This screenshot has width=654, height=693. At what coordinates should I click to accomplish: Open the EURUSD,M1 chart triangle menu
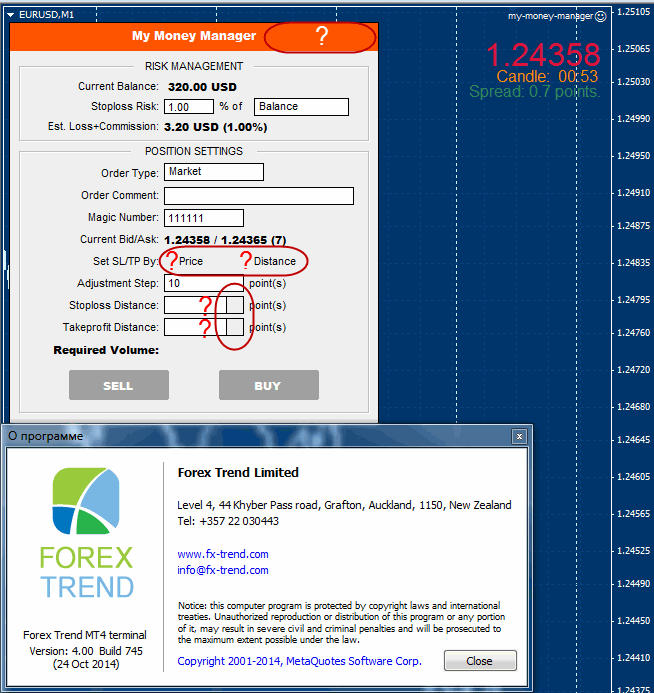pos(11,15)
